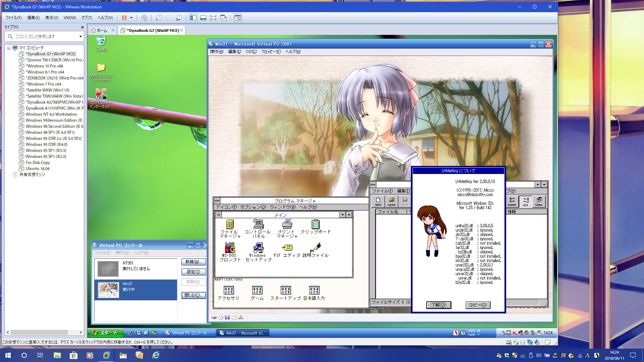
Task: Open プリント マネージャ icon
Action: pyautogui.click(x=286, y=229)
